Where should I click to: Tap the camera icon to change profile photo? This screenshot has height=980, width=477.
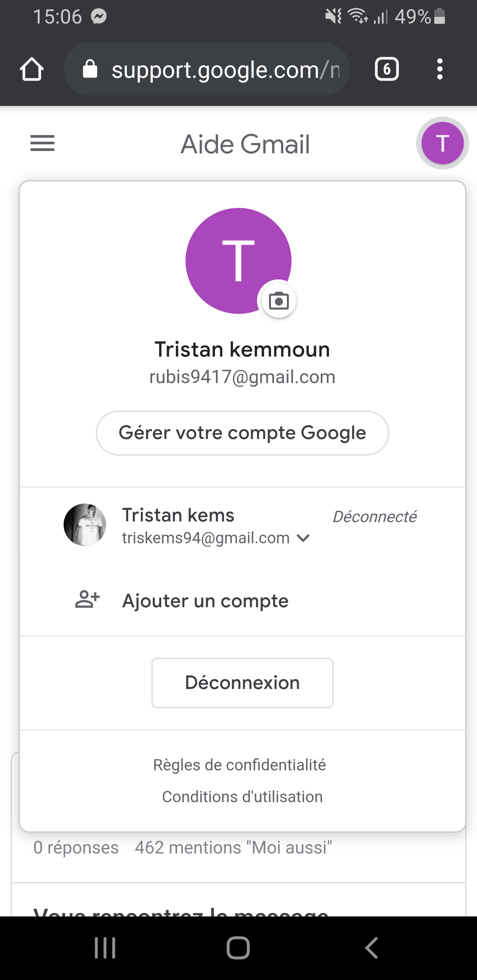click(279, 301)
